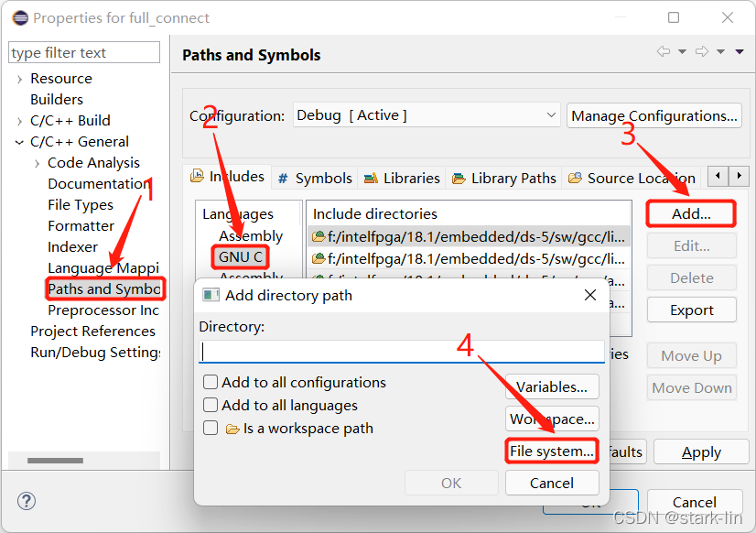This screenshot has width=756, height=533.
Task: Click the sidebar horizontal scrollbar thumb
Action: click(55, 461)
